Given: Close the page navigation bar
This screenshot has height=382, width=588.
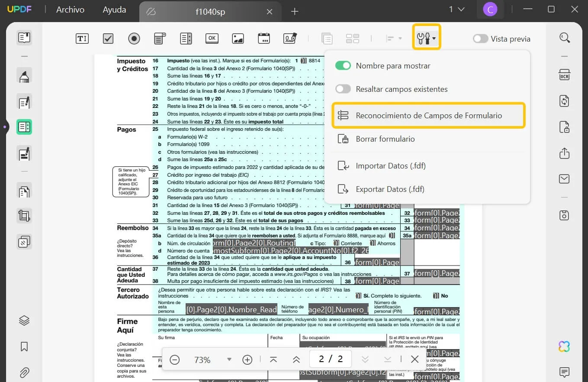Looking at the screenshot, I should (414, 359).
